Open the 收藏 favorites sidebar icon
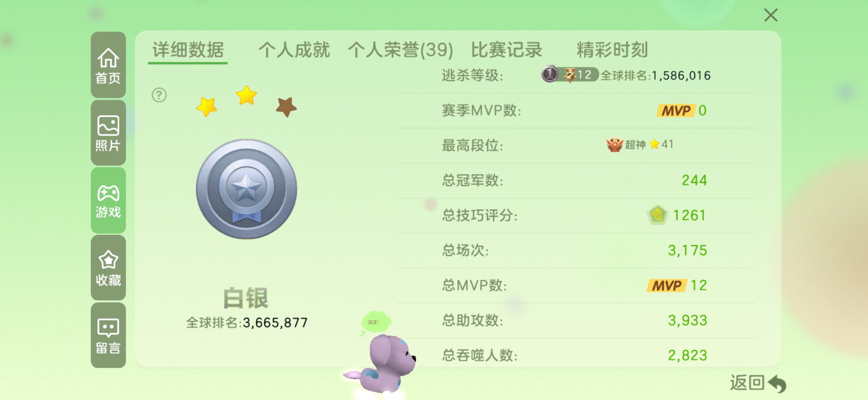The height and width of the screenshot is (400, 868). pyautogui.click(x=108, y=268)
